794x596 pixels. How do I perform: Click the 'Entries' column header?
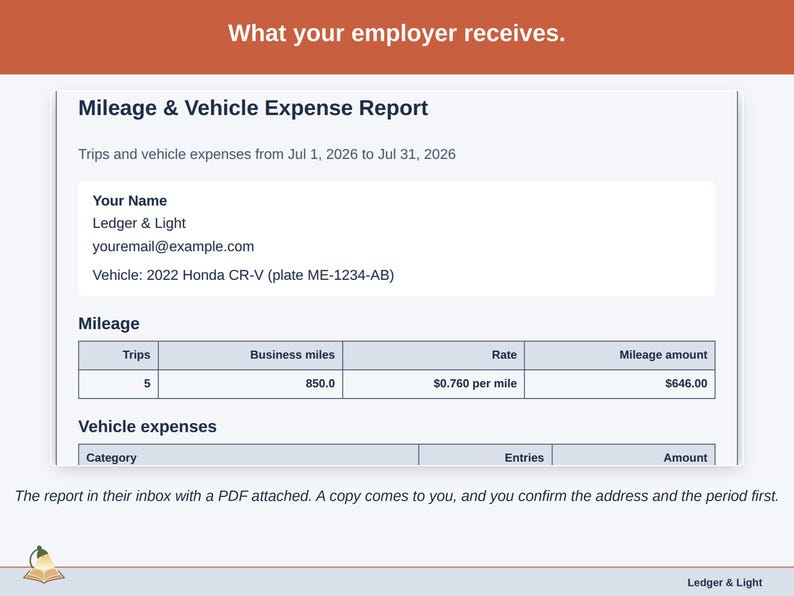486,455
